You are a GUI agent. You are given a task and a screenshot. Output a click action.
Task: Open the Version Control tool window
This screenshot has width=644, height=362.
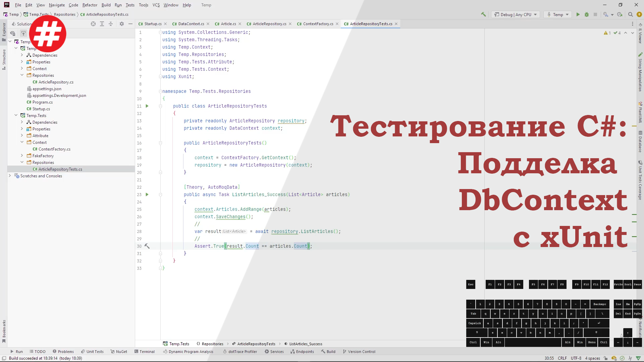(359, 351)
